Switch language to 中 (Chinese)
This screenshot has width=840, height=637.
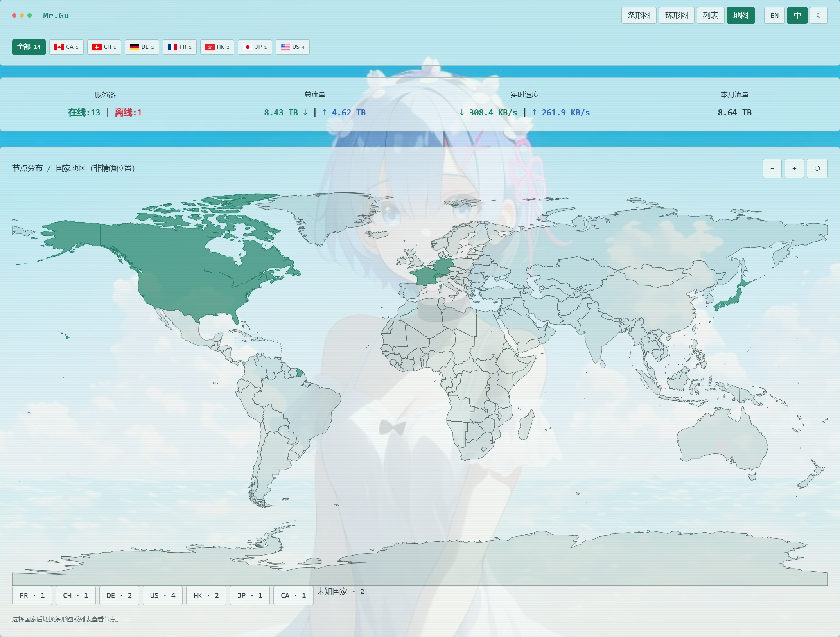click(797, 16)
